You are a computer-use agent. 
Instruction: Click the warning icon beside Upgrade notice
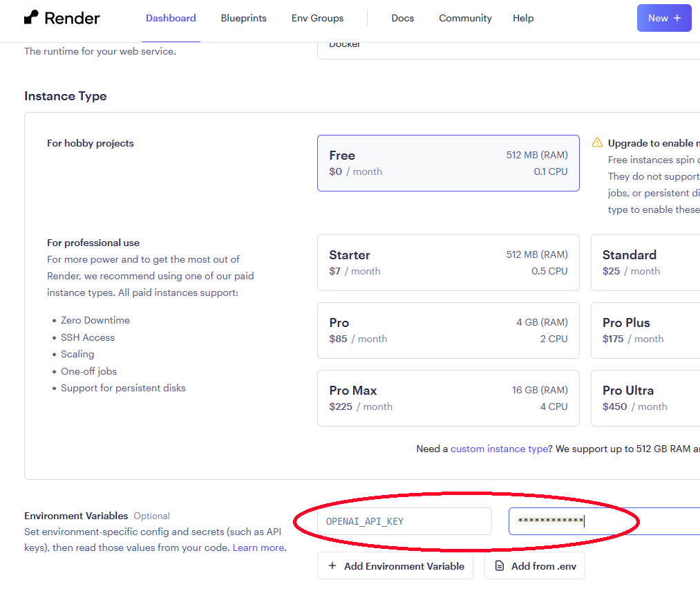coord(597,143)
